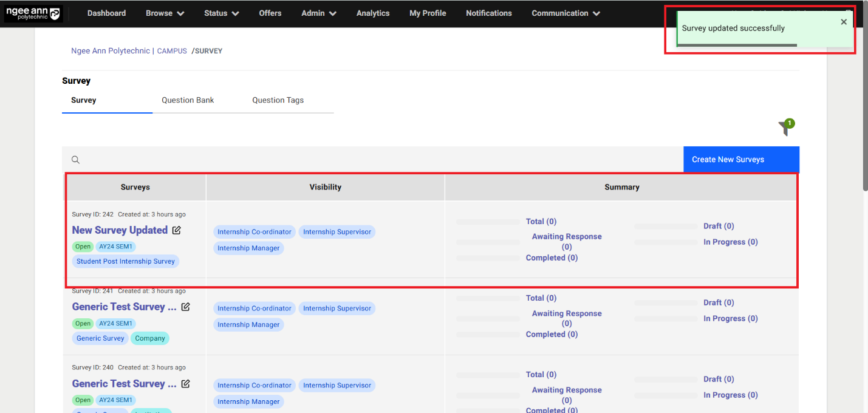Dismiss the survey updated notification
This screenshot has width=868, height=413.
[x=843, y=22]
